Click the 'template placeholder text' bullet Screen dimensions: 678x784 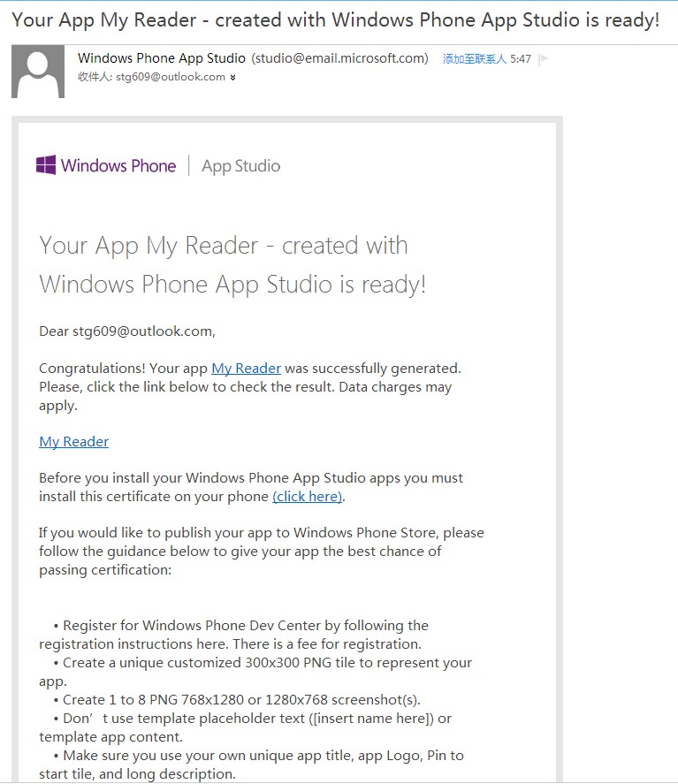click(x=246, y=727)
